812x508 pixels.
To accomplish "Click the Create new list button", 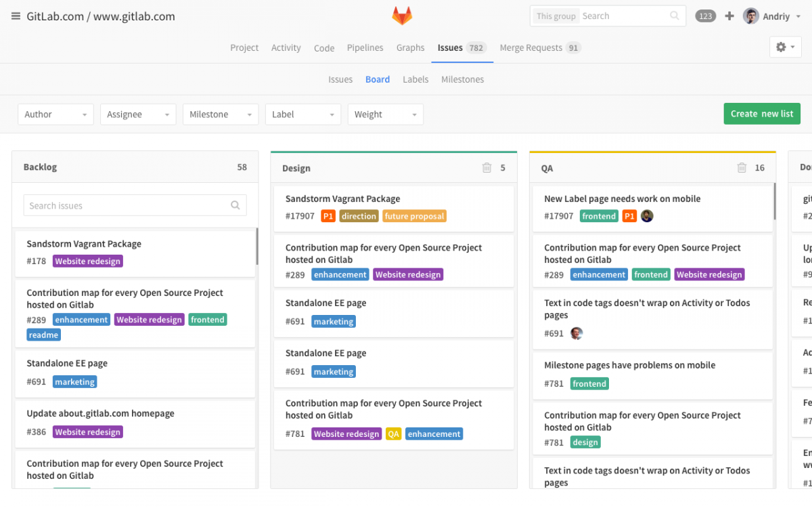I will click(762, 113).
